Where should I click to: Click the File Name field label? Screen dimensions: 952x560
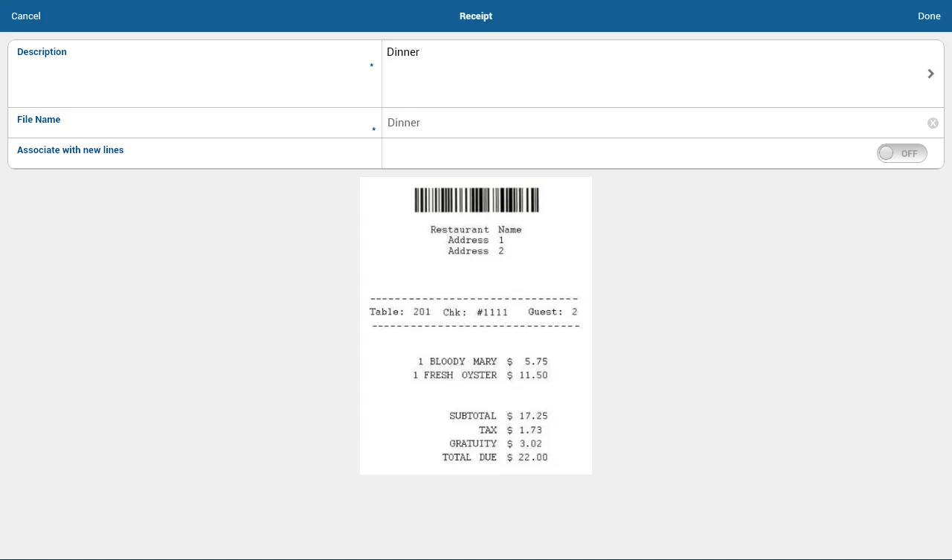click(39, 120)
